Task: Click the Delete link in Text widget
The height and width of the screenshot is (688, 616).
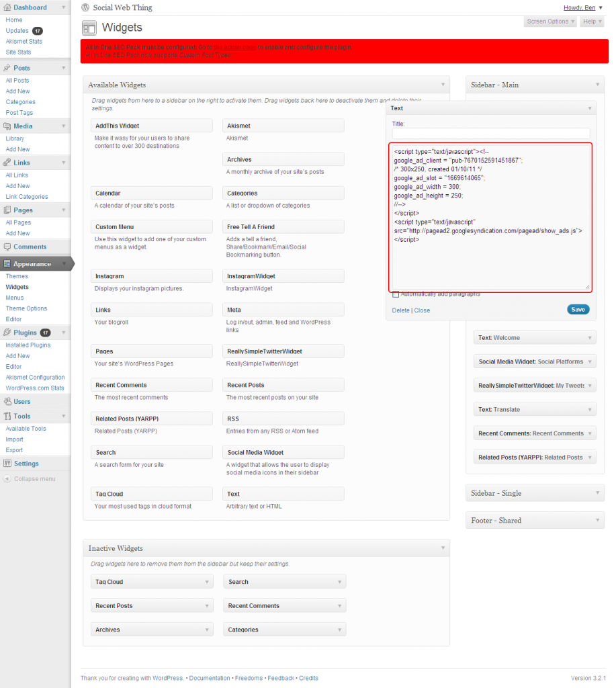Action: 400,310
